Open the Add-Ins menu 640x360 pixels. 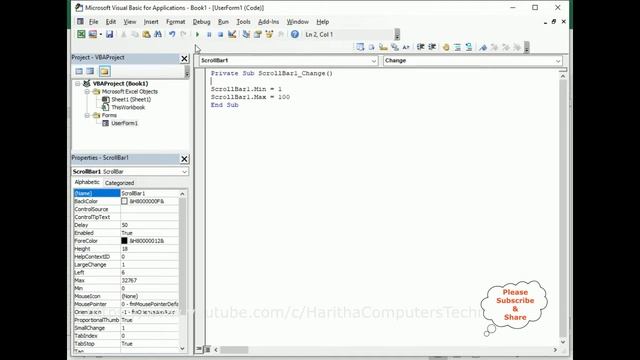tap(268, 22)
